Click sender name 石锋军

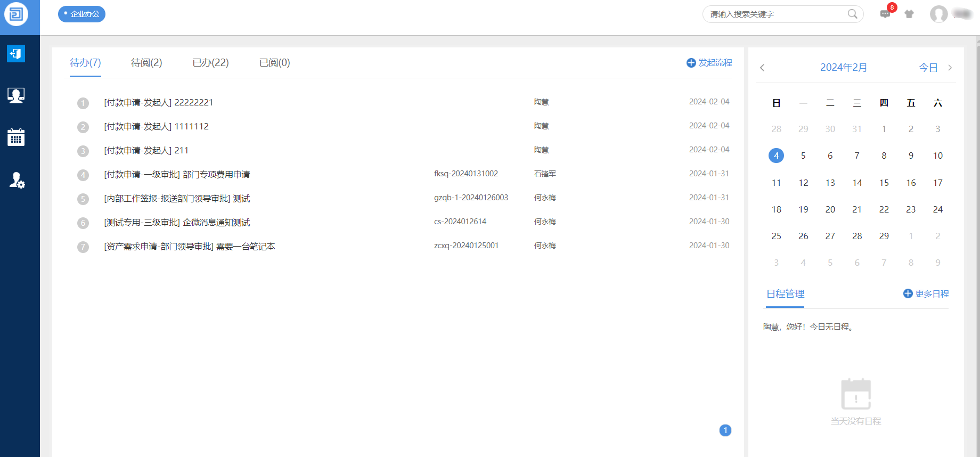pos(545,174)
